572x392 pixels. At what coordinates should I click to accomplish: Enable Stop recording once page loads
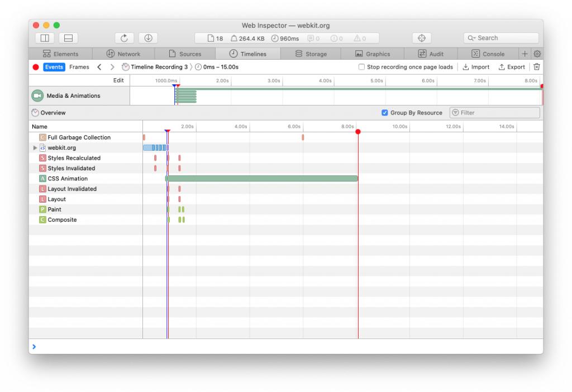(x=360, y=66)
